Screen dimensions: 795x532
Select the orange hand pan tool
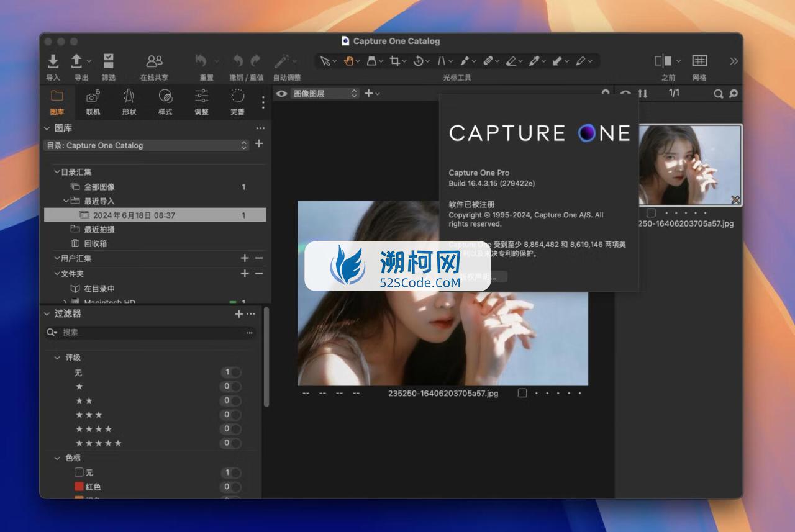[348, 61]
